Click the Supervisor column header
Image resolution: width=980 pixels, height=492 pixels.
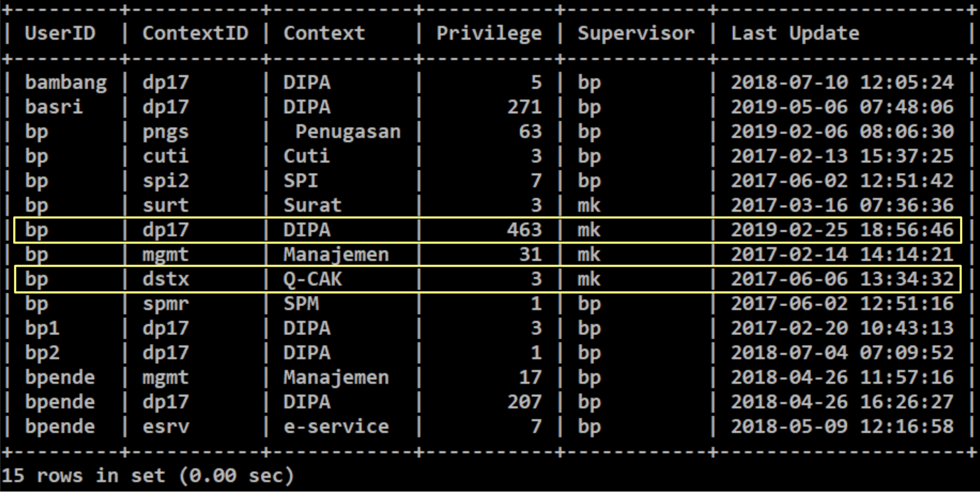click(x=636, y=33)
